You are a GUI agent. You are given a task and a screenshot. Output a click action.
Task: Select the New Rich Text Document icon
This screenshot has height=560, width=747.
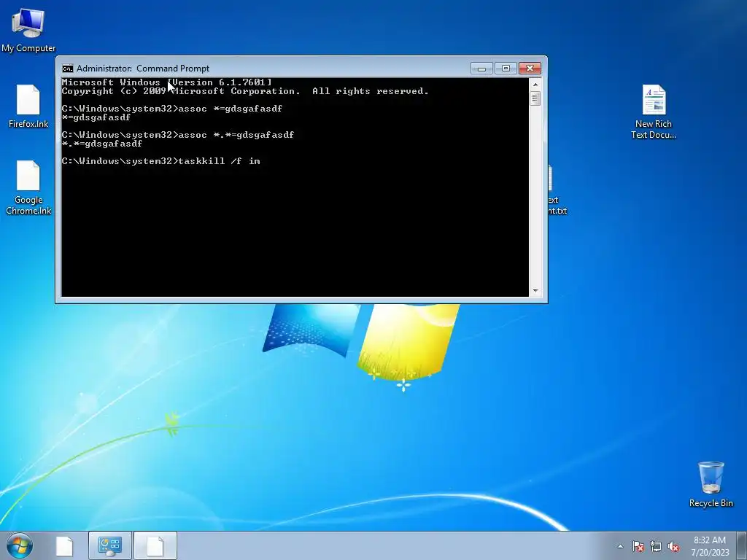click(654, 112)
